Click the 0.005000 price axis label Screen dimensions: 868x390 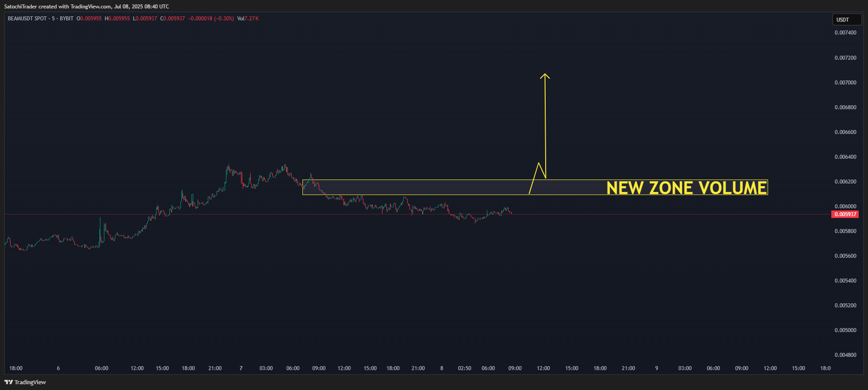[845, 330]
